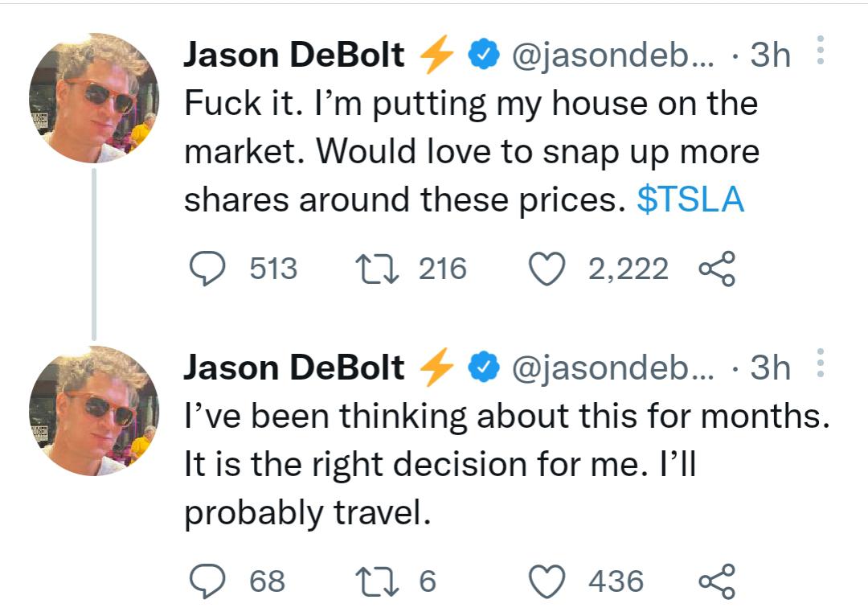Open the second tweet's profile picture

coord(94,410)
